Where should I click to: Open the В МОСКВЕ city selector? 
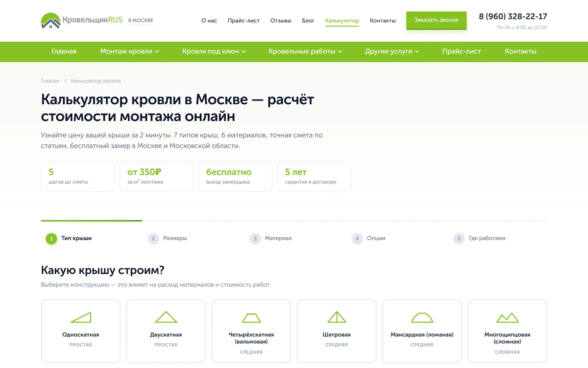pos(140,20)
